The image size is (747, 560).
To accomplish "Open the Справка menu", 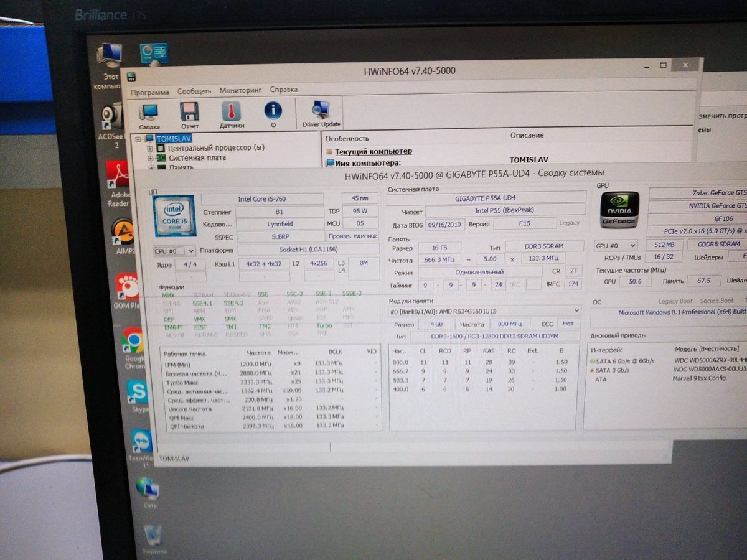I will pyautogui.click(x=284, y=90).
